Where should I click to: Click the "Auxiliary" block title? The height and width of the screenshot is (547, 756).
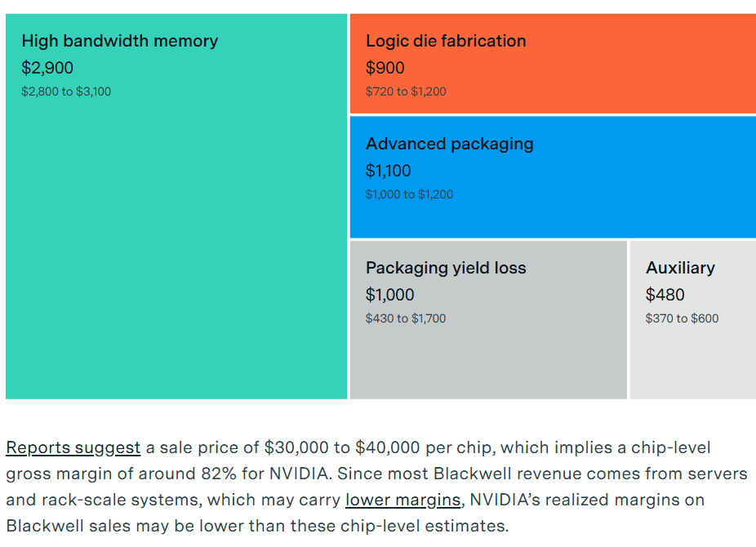tap(680, 268)
